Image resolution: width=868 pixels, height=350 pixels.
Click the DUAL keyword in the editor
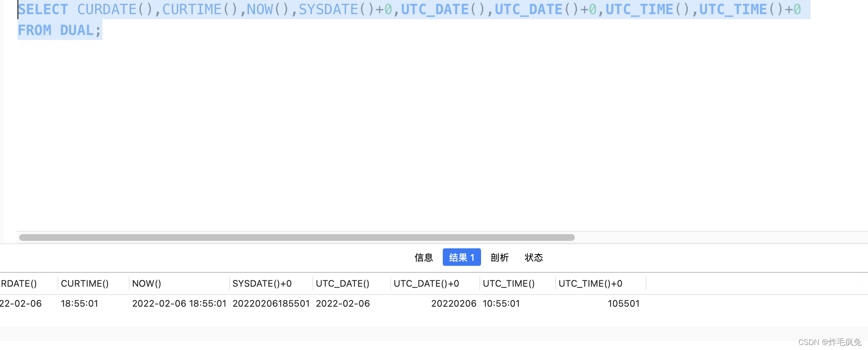click(x=77, y=30)
